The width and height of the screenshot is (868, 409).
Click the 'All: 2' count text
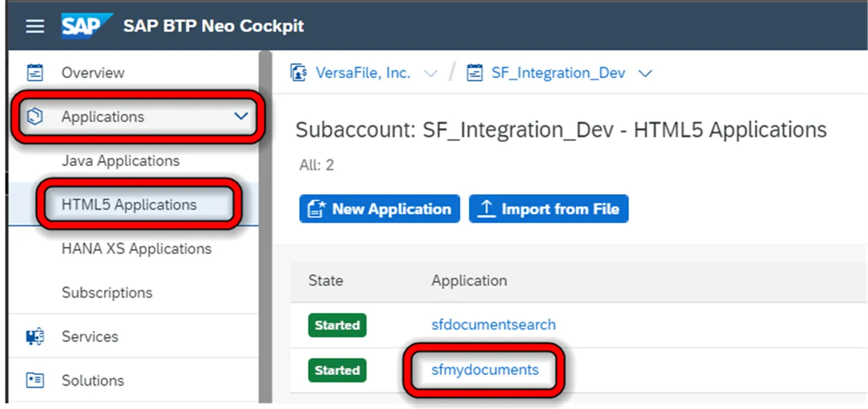316,165
